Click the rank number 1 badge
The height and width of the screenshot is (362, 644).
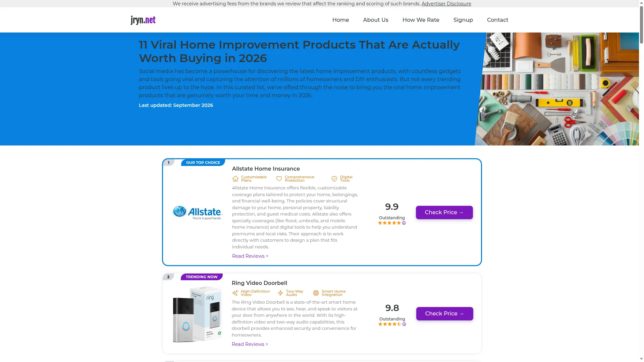169,163
